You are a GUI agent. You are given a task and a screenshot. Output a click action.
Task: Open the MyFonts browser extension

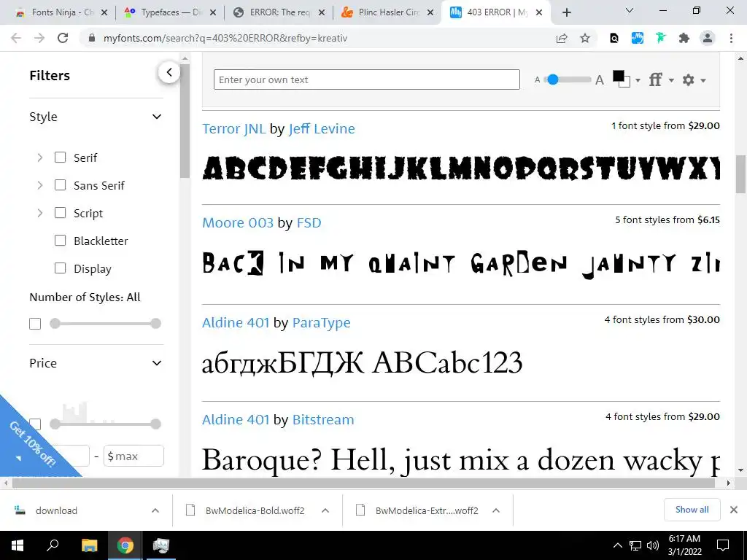click(637, 38)
